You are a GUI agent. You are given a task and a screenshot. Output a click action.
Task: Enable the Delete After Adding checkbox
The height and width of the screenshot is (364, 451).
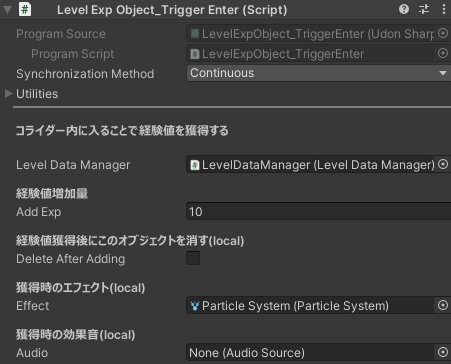pos(193,258)
